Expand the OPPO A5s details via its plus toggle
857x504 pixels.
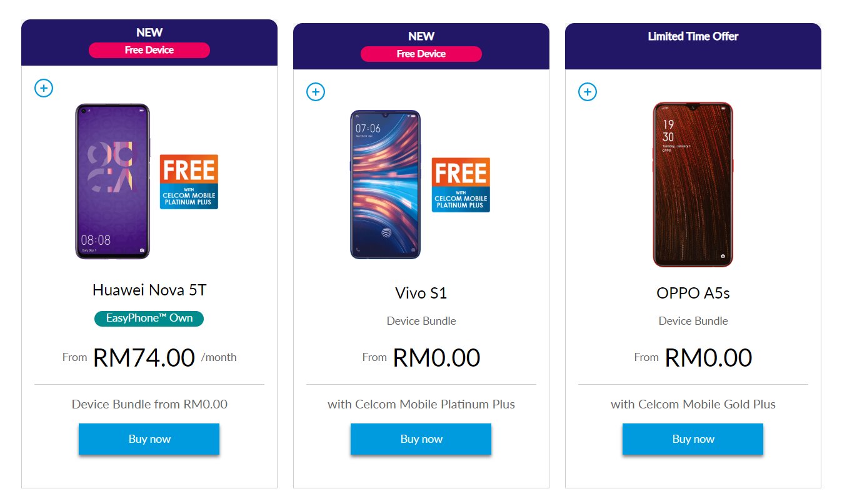tap(588, 92)
